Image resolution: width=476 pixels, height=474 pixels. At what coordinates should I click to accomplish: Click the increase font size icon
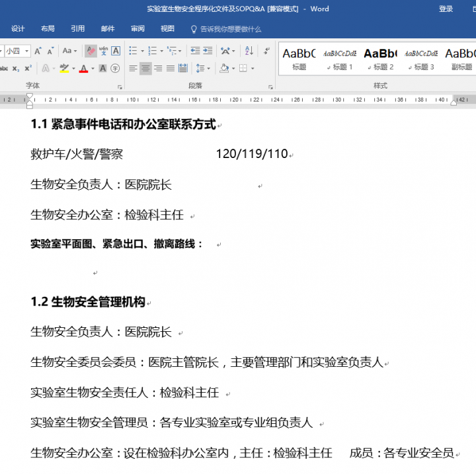click(x=37, y=51)
